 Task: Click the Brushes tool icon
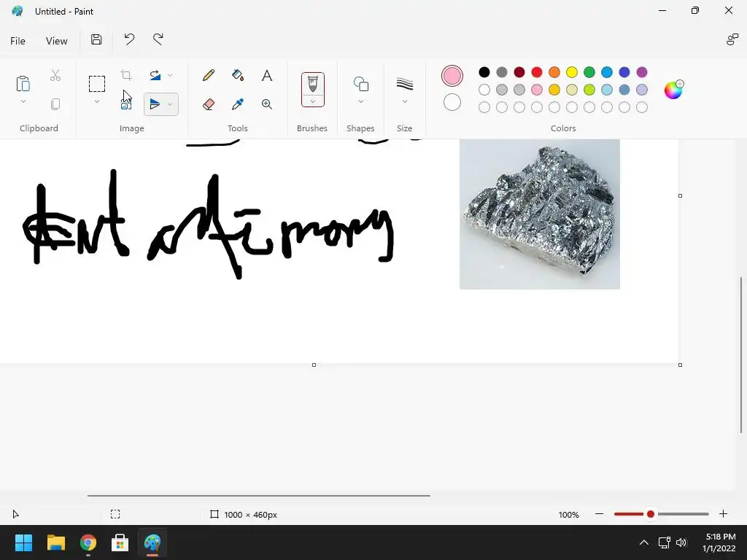click(312, 85)
